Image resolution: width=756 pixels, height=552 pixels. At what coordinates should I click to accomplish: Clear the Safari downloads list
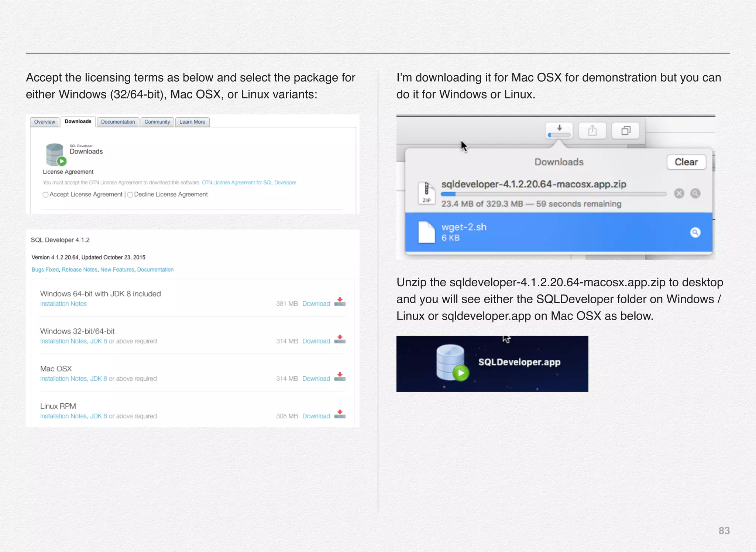[686, 162]
